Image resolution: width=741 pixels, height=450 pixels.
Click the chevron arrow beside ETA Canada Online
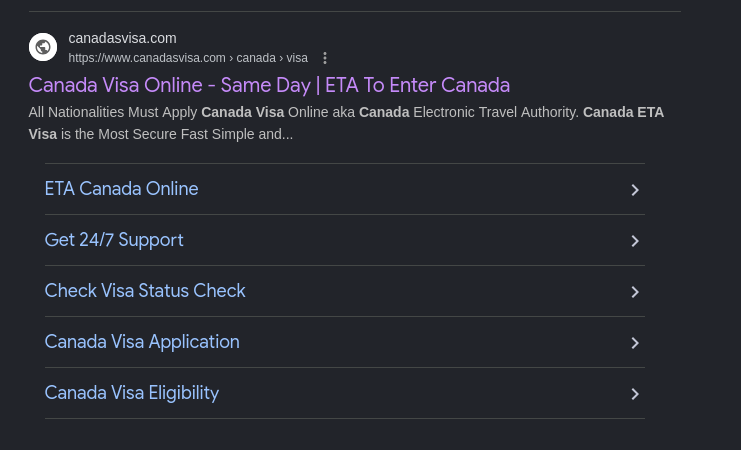coord(635,190)
